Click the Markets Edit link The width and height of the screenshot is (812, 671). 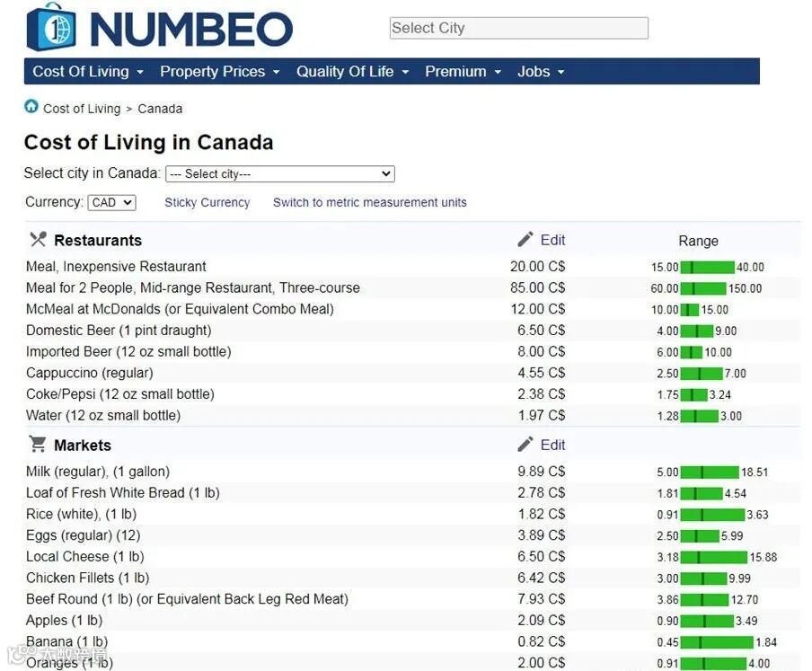click(552, 445)
